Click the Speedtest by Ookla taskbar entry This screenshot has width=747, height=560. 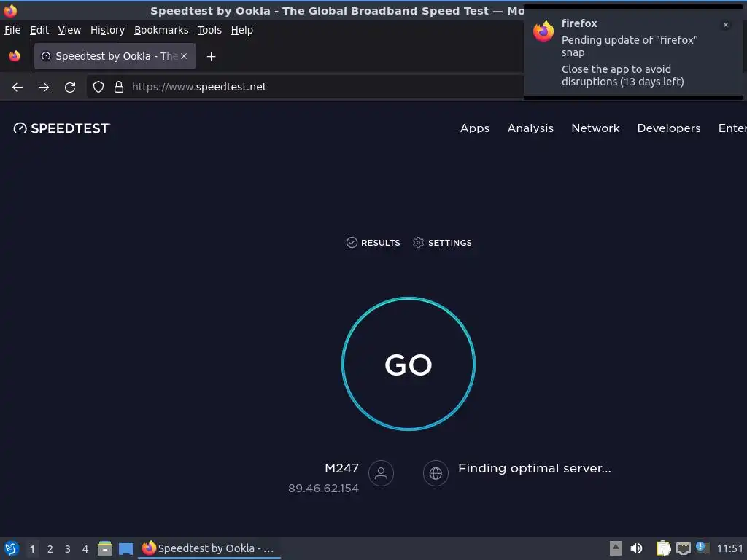tap(209, 548)
